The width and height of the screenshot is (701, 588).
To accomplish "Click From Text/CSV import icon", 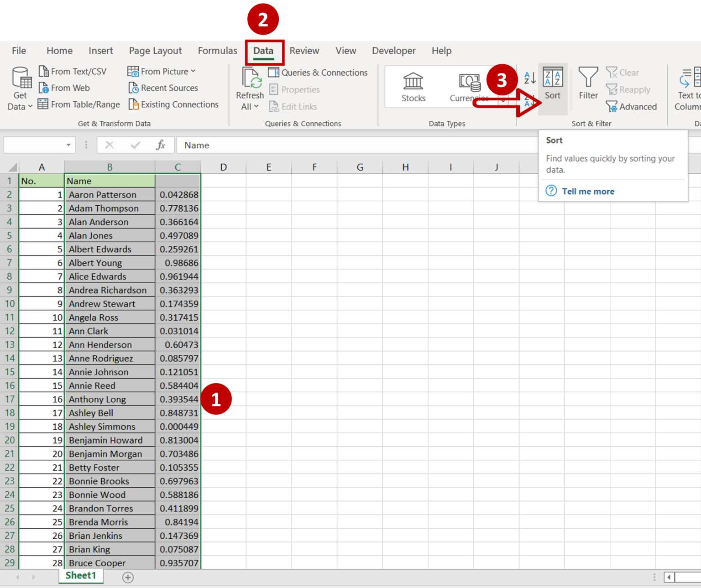I will tap(44, 71).
